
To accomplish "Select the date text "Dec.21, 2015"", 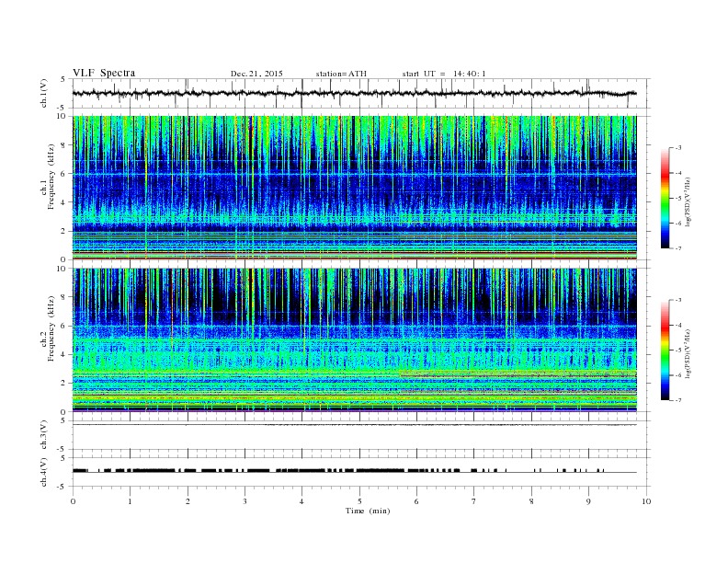I will pyautogui.click(x=256, y=74).
